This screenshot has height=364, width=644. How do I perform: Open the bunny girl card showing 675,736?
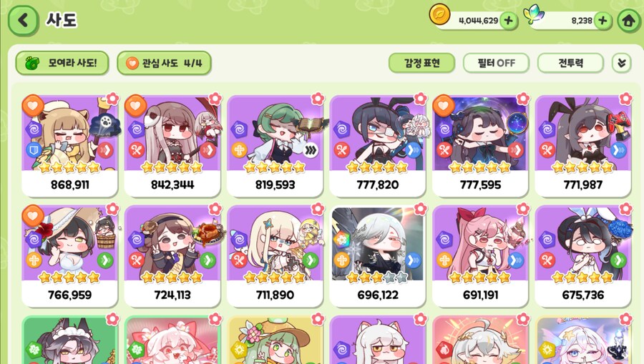point(582,256)
